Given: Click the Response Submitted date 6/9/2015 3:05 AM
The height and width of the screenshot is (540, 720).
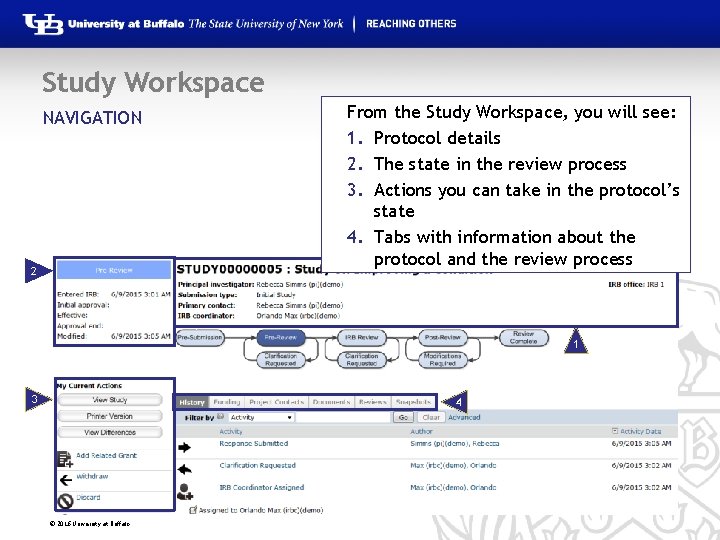Looking at the screenshot, I should (x=641, y=444).
